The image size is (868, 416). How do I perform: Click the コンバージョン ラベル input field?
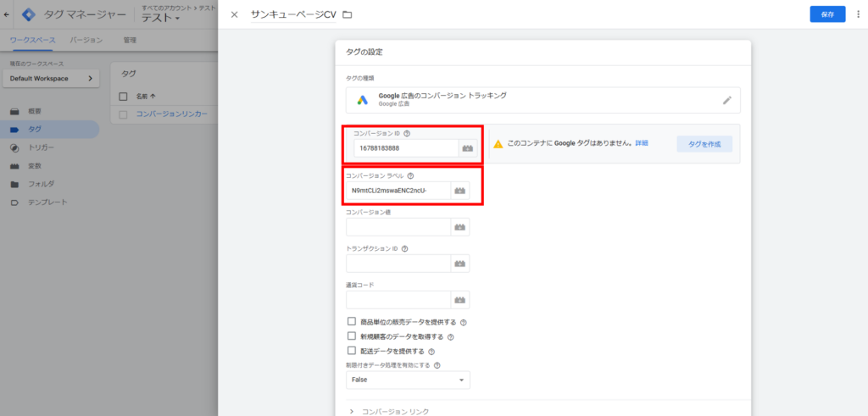pos(398,191)
